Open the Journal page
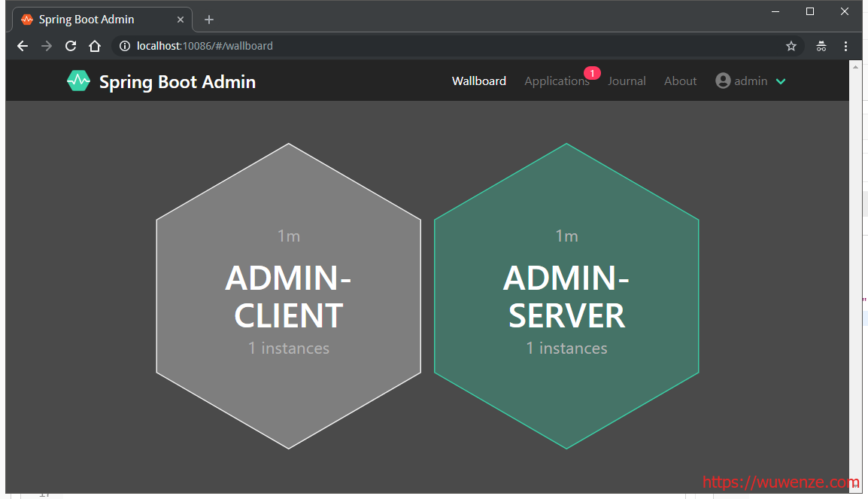The width and height of the screenshot is (868, 499). [x=627, y=81]
